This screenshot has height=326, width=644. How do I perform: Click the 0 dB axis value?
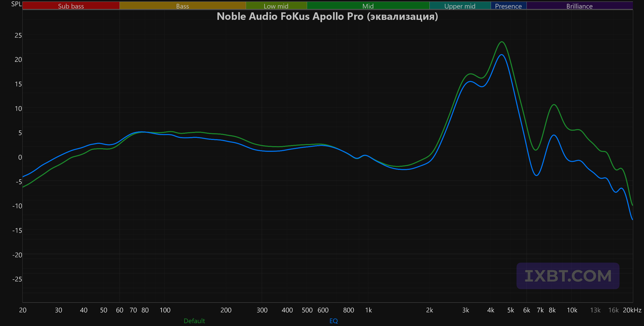coord(20,157)
